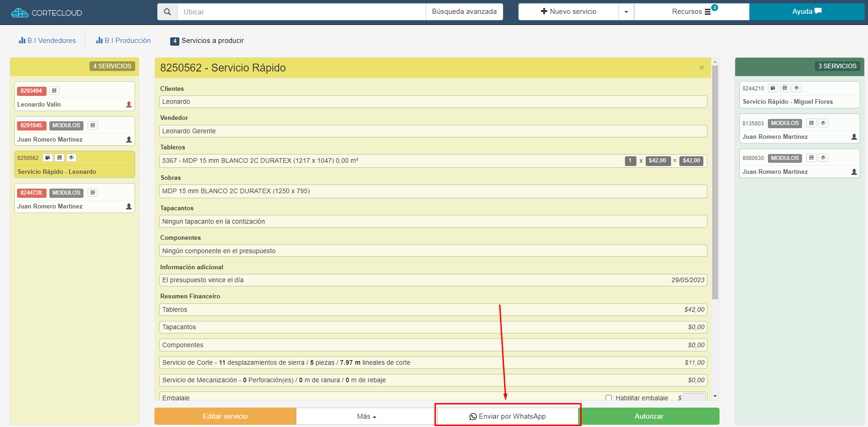Click the Editar servicio button
The height and width of the screenshot is (427, 868).
click(225, 416)
